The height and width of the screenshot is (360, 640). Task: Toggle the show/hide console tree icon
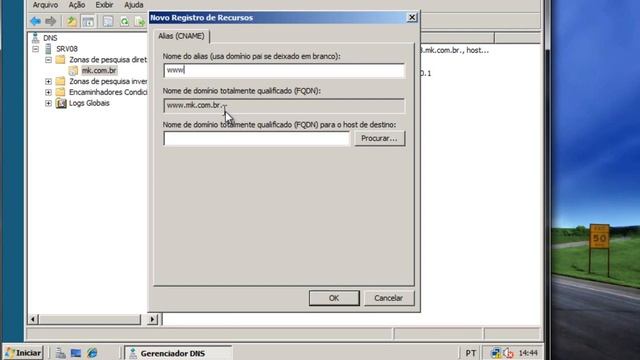tap(88, 21)
